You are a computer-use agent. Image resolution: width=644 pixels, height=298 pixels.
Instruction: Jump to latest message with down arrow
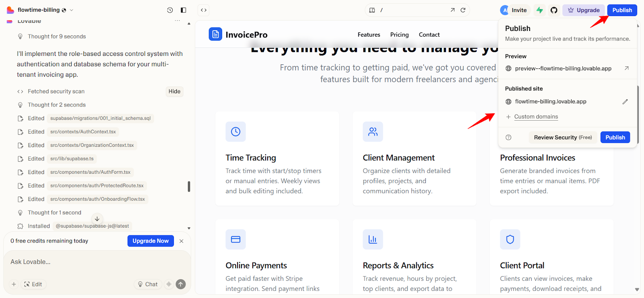coord(97,219)
